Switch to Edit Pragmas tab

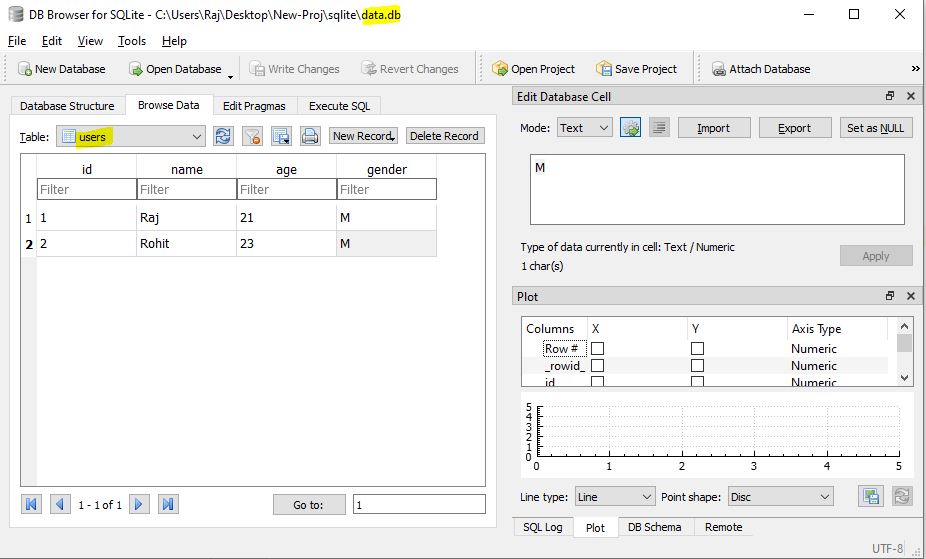tap(254, 106)
